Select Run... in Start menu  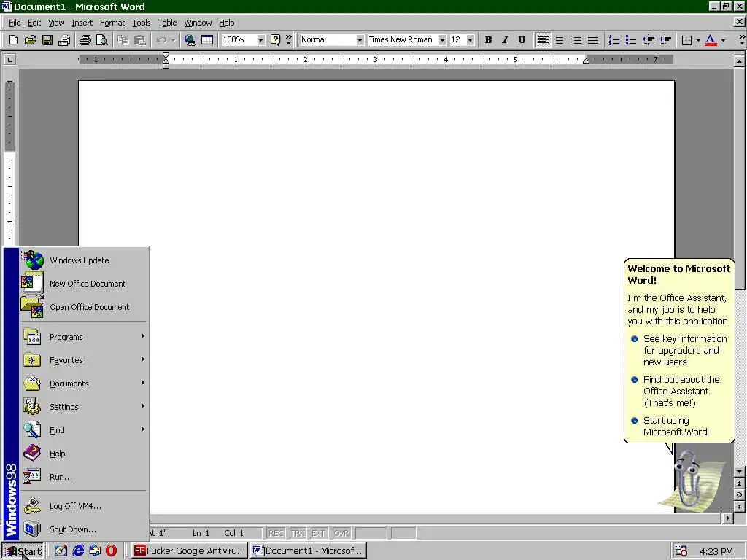pyautogui.click(x=85, y=477)
